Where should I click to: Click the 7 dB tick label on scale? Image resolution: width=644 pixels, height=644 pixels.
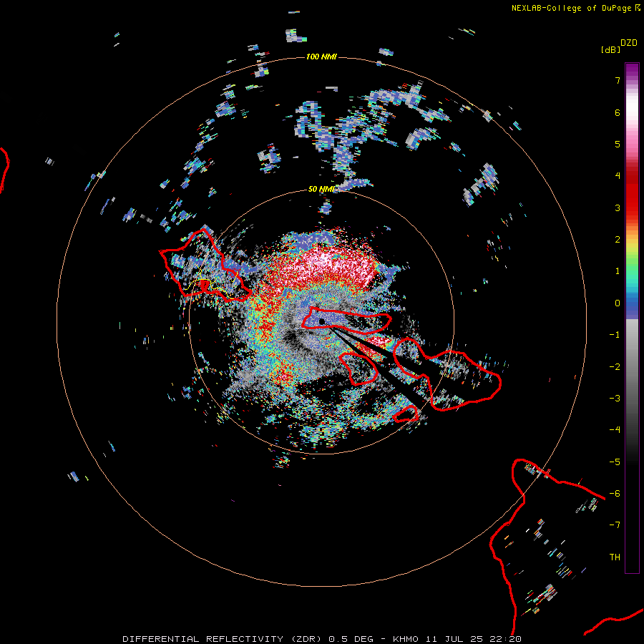click(x=618, y=80)
